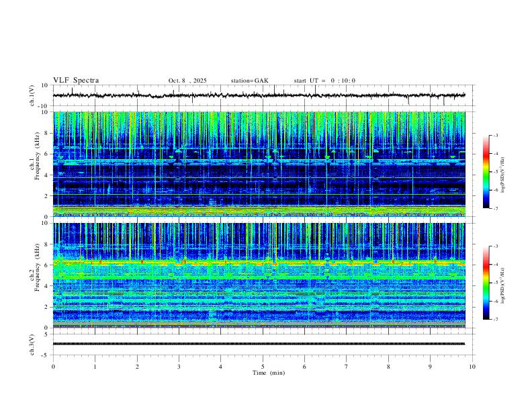Click time axis tick label "8"

click(388, 367)
